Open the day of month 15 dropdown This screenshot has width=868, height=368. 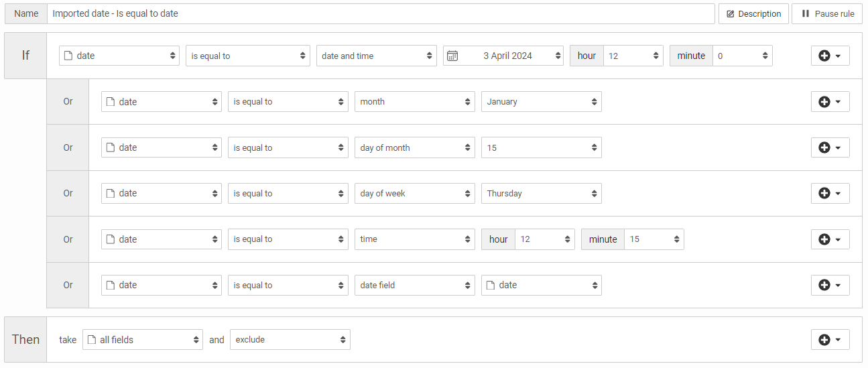click(x=541, y=147)
